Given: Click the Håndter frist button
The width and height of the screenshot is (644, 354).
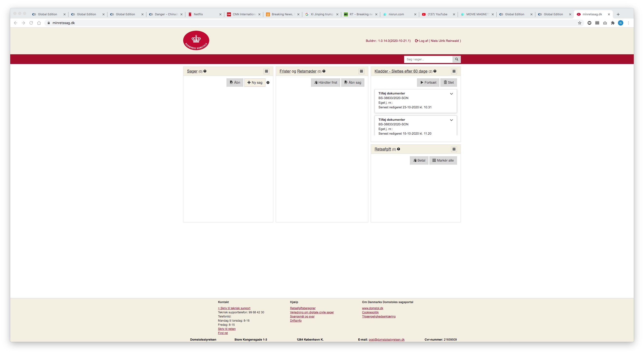Looking at the screenshot, I should (325, 83).
